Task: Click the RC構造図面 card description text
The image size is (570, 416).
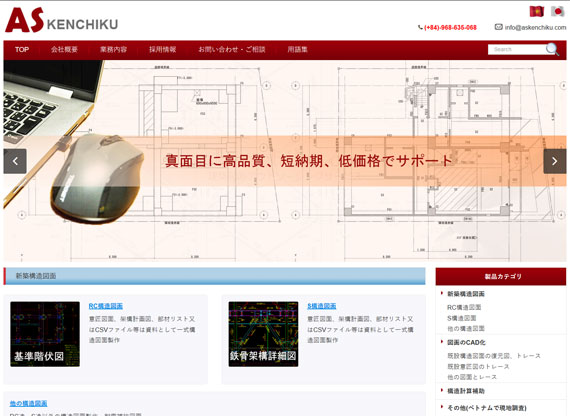Action: [142, 329]
